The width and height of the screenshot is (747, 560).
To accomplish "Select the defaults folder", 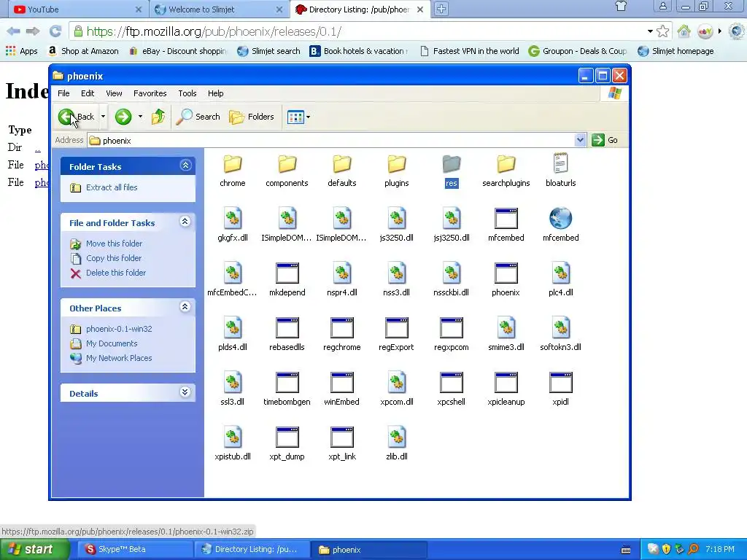I will pyautogui.click(x=341, y=171).
